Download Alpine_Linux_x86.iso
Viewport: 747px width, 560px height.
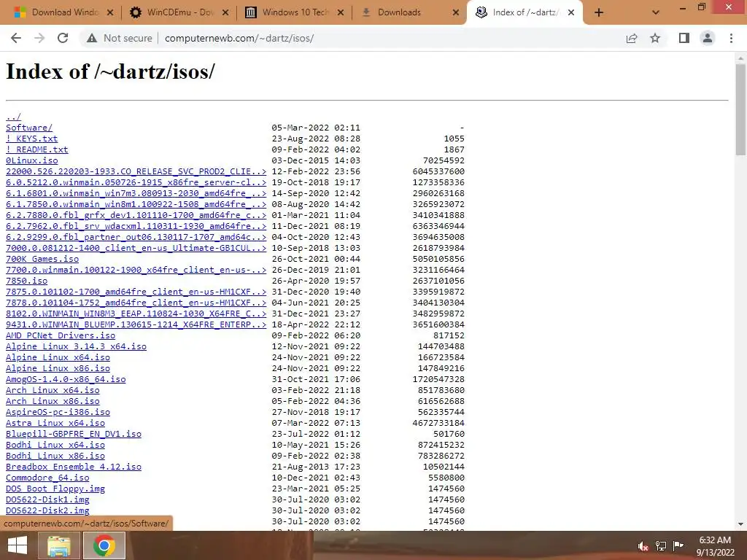click(58, 368)
